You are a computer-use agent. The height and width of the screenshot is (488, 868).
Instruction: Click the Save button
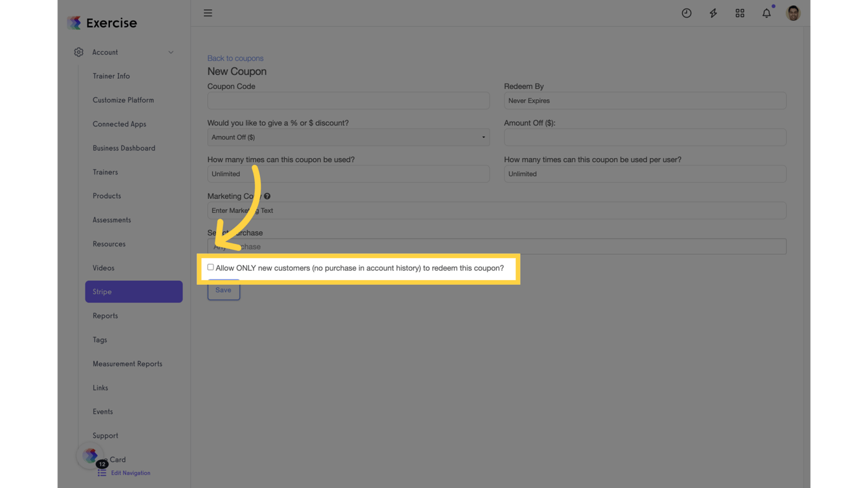224,290
